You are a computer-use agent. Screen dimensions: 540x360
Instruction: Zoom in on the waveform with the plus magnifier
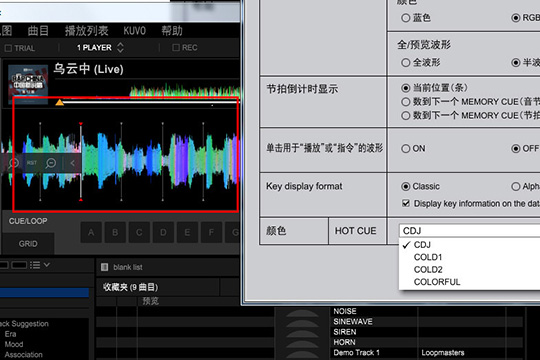[x=14, y=163]
